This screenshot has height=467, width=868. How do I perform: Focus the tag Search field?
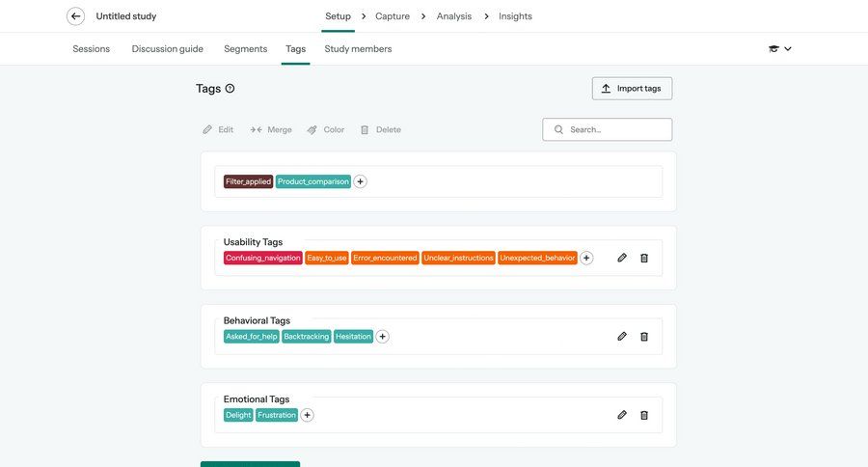[615, 130]
